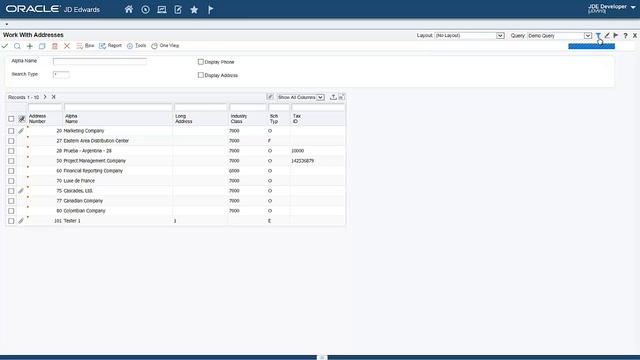Enable the Display Phone checkbox
Image resolution: width=640 pixels, height=360 pixels.
(x=200, y=62)
